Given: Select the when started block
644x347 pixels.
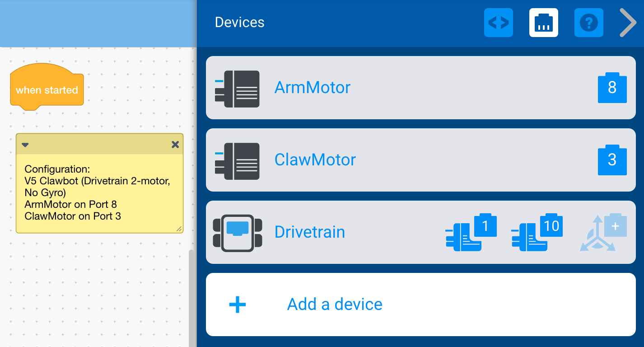Looking at the screenshot, I should click(x=47, y=89).
